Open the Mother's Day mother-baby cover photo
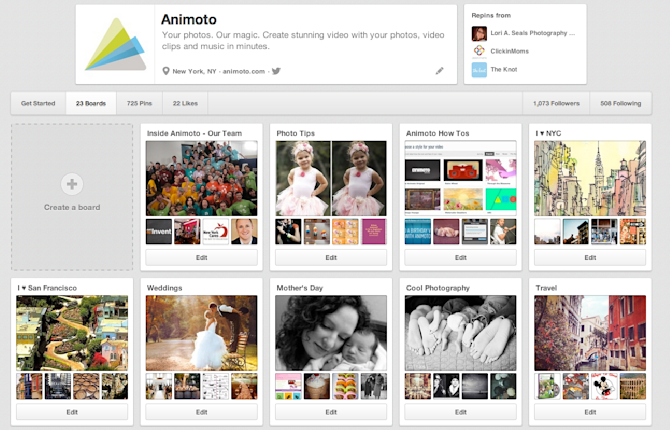Screen dimensions: 670x430 (331, 333)
